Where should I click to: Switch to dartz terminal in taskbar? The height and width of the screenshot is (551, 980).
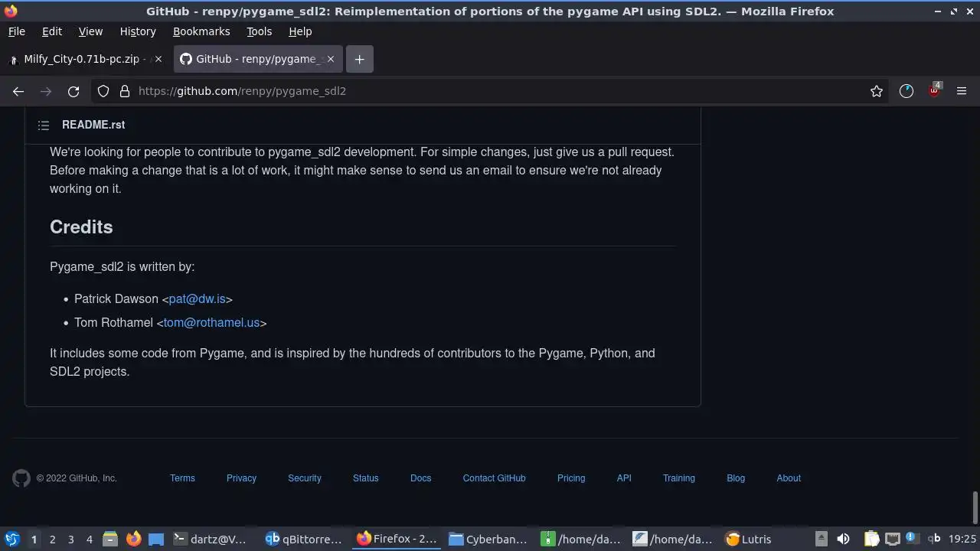click(x=210, y=539)
